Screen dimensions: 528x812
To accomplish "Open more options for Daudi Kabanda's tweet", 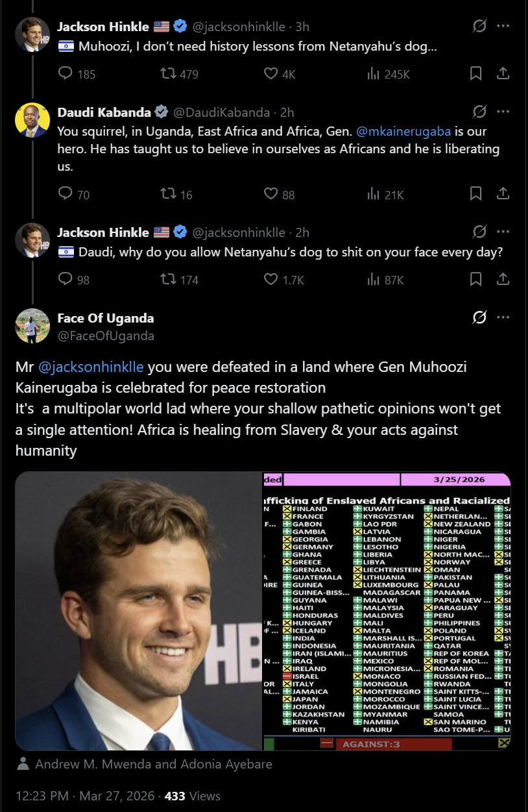I will pyautogui.click(x=503, y=112).
